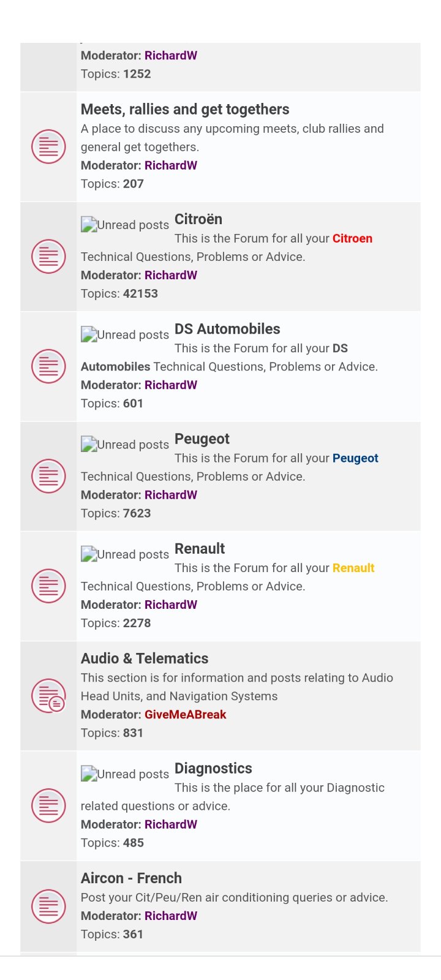This screenshot has height=980, width=441.
Task: Open the Audio & Telematics forum
Action: (145, 658)
